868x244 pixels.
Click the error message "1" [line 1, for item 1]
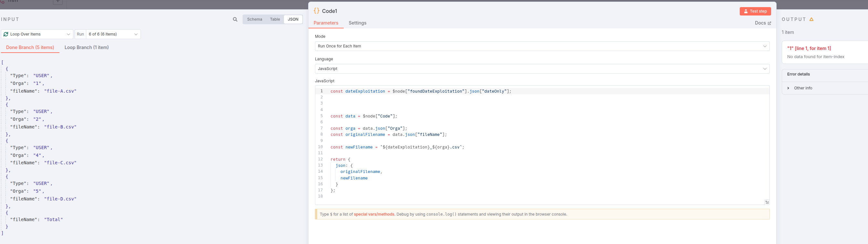(809, 48)
